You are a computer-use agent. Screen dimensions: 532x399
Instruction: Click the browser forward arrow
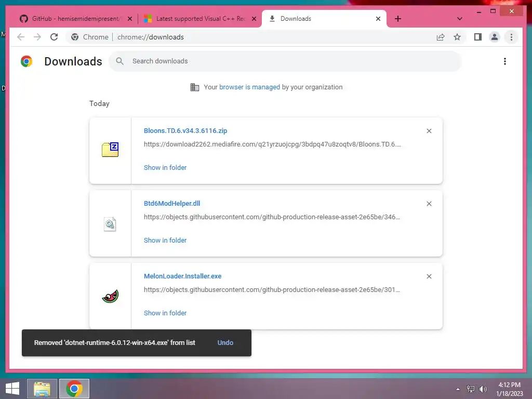tap(37, 37)
